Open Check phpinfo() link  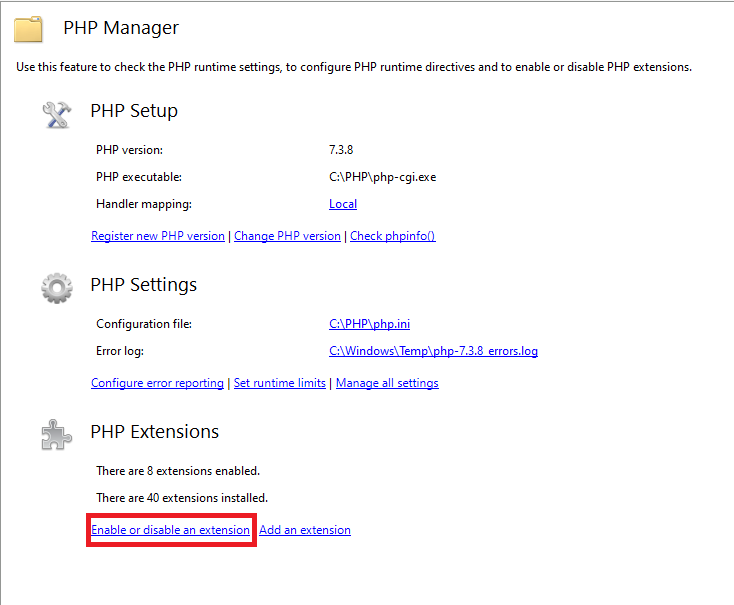(393, 236)
